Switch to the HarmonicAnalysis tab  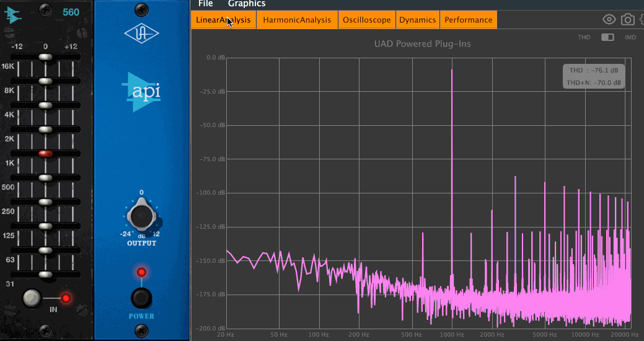297,20
